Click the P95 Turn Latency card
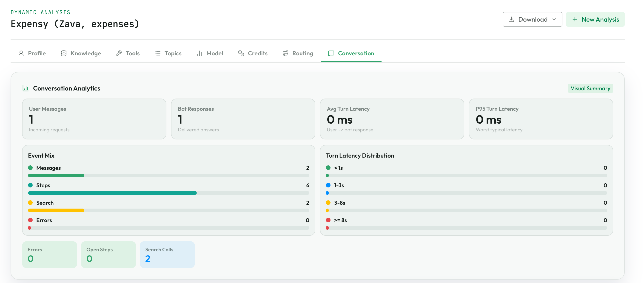This screenshot has width=644, height=283. [541, 119]
